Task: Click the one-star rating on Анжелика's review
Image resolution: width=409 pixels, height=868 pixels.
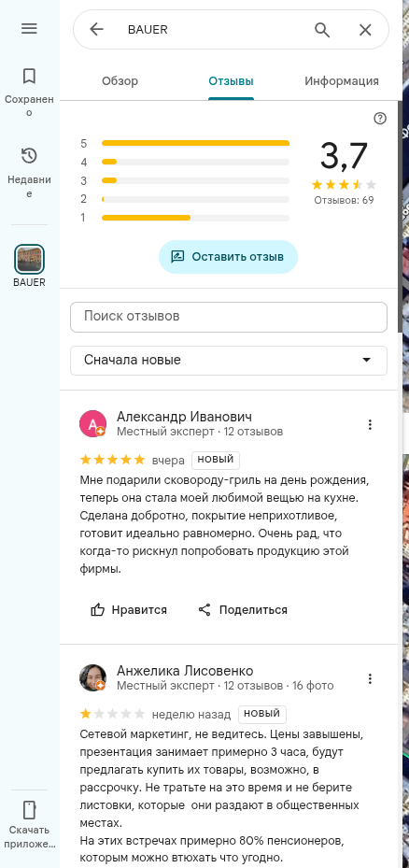Action: (x=113, y=714)
